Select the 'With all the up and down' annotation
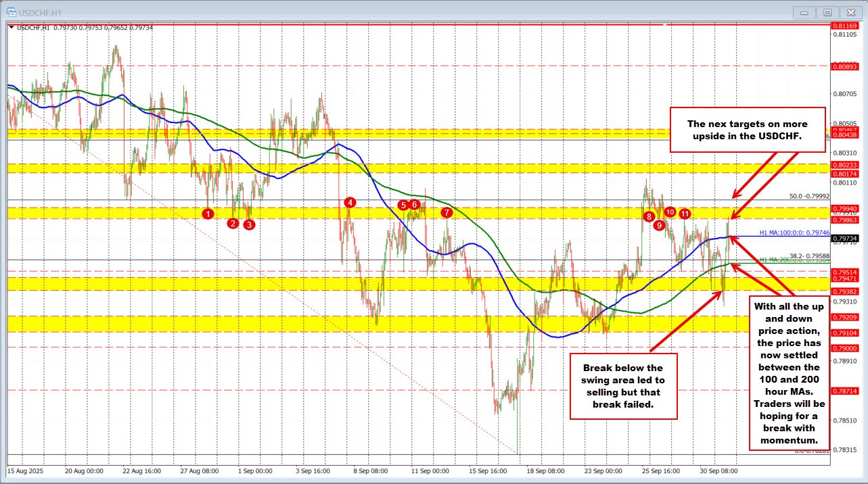Screen dimensions: 868x484 tap(789, 373)
